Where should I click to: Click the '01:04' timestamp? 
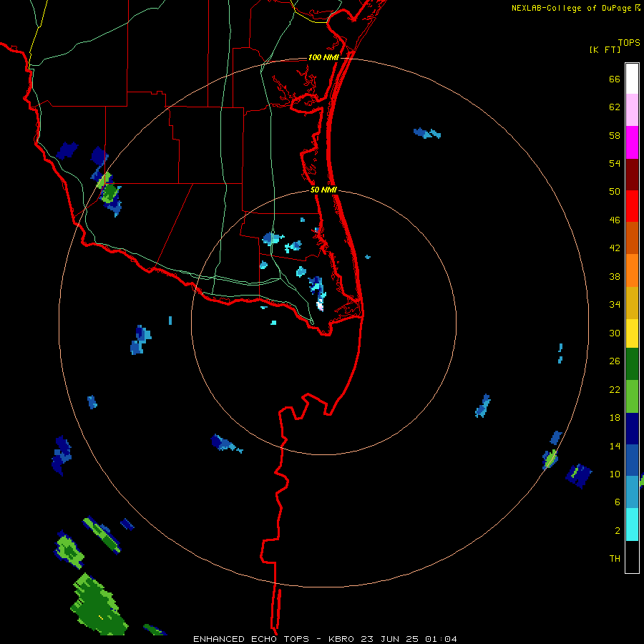coord(441,639)
